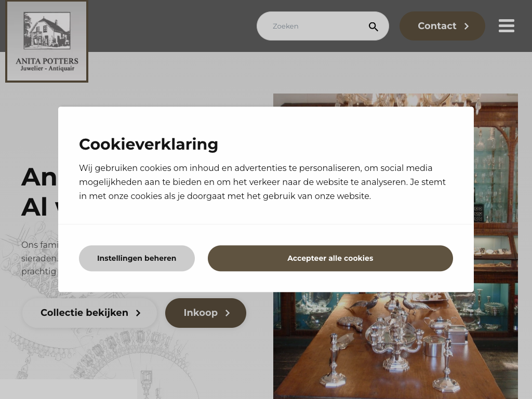Select Instellingen beheren in cookie dialog

(x=137, y=258)
